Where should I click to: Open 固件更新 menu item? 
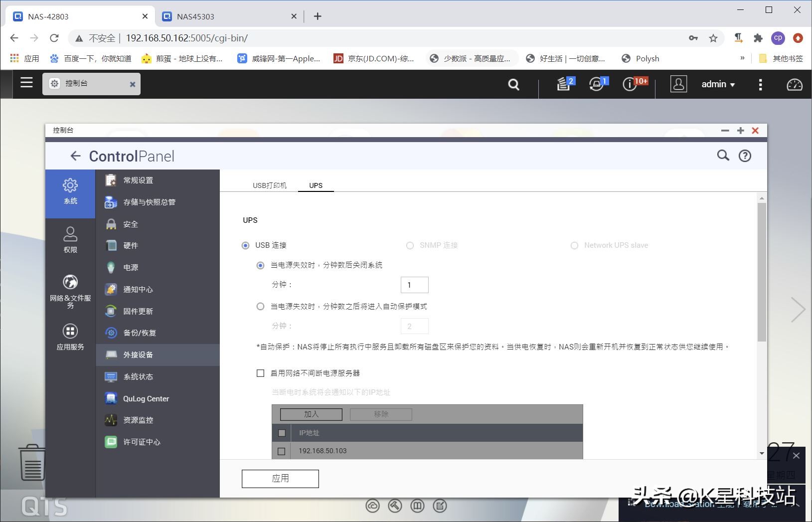point(158,311)
